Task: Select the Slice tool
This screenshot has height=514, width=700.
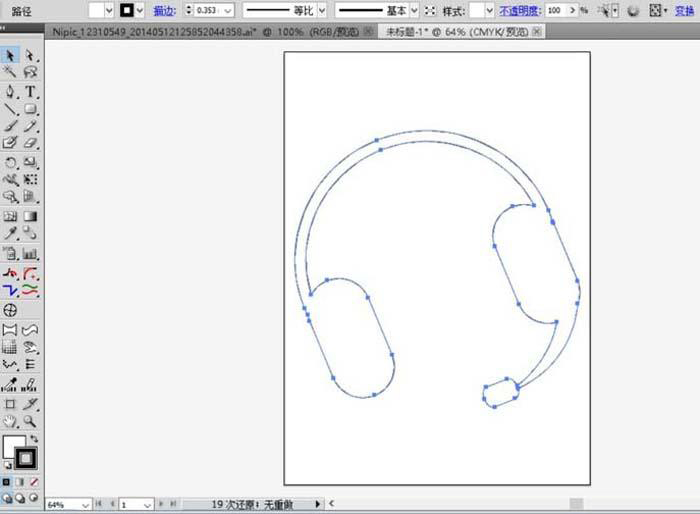Action: click(30, 405)
